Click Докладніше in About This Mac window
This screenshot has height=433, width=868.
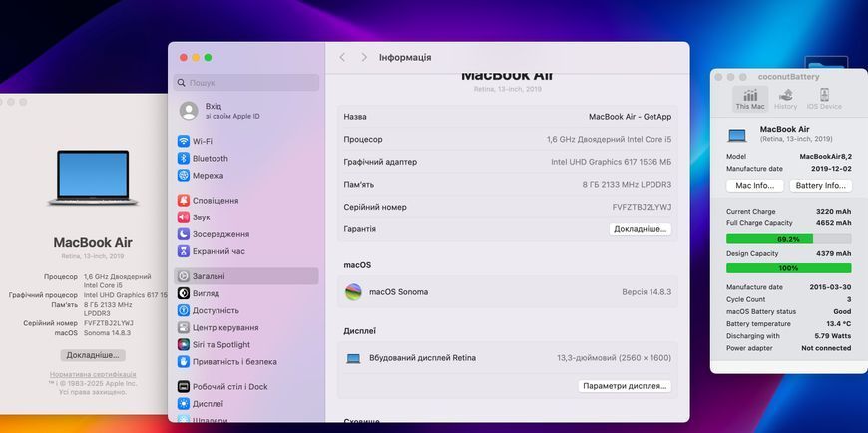click(x=93, y=355)
